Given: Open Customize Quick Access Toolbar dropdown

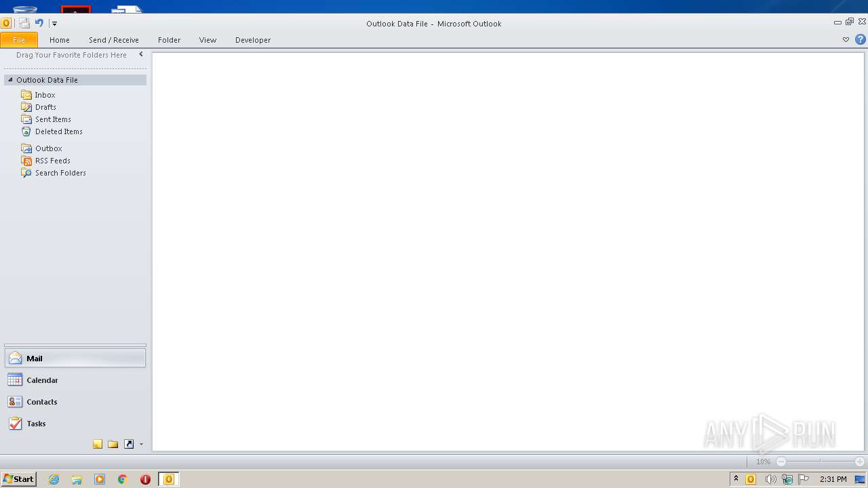Looking at the screenshot, I should (x=54, y=24).
